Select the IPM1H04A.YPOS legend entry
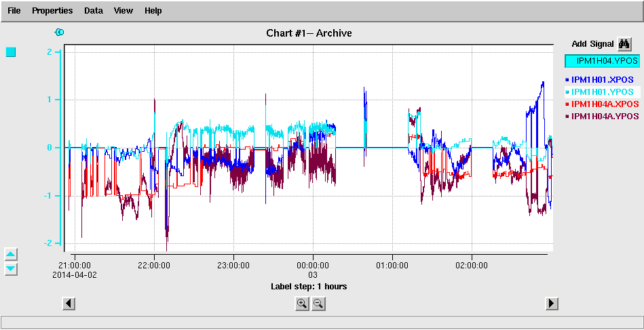 pyautogui.click(x=605, y=115)
